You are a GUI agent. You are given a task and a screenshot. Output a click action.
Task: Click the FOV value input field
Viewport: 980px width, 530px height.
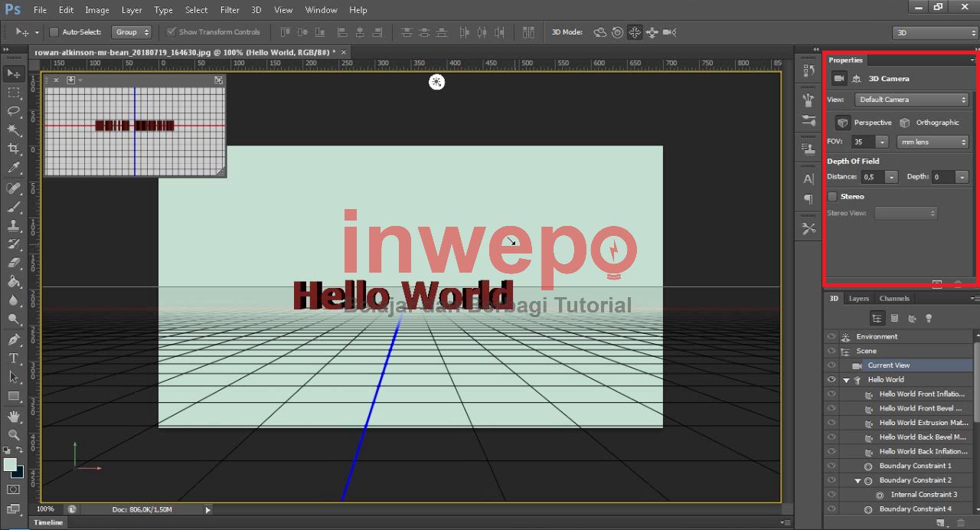(x=863, y=142)
